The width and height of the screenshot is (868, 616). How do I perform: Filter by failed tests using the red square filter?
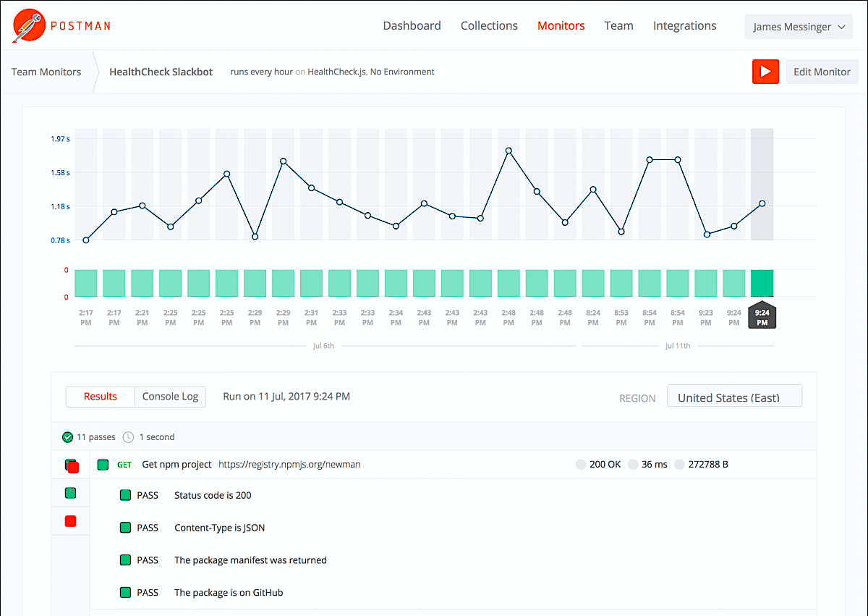(70, 520)
